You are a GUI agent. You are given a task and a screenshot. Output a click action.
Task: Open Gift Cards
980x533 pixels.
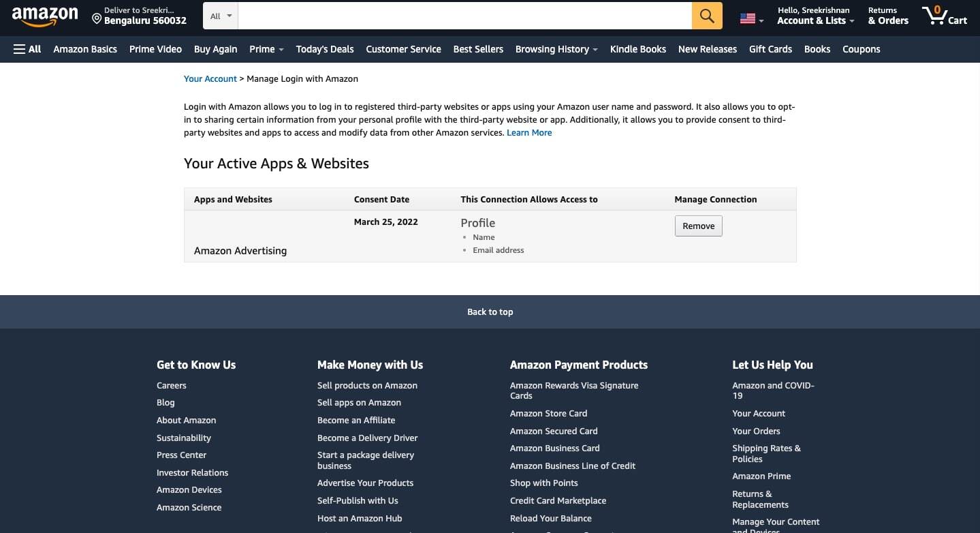click(770, 49)
